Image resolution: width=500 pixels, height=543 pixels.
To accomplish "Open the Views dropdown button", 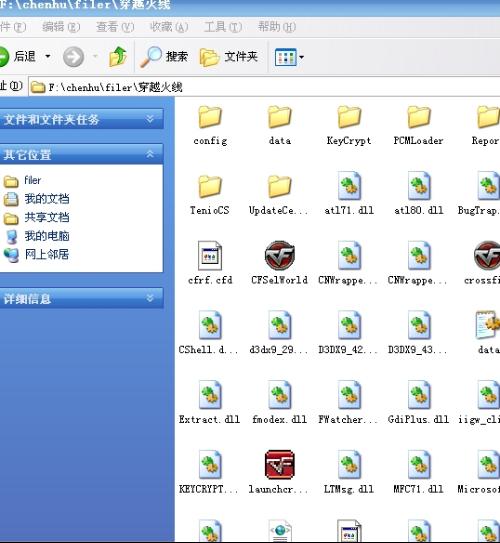I will (x=289, y=57).
